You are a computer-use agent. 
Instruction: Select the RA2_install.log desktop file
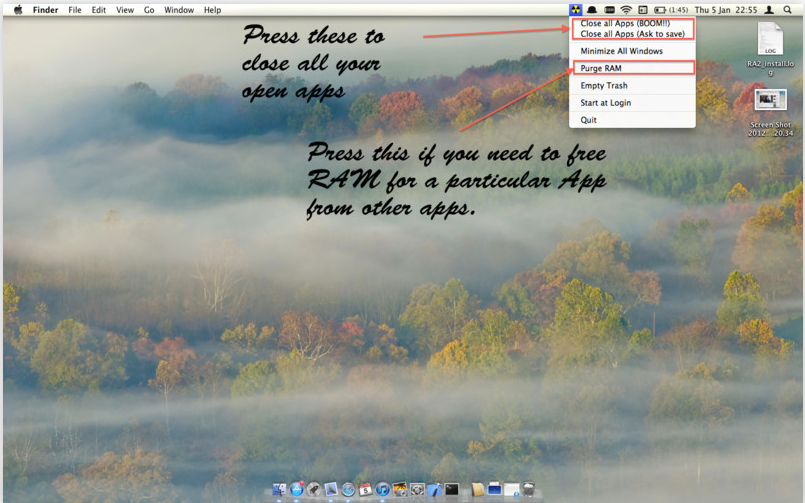770,42
